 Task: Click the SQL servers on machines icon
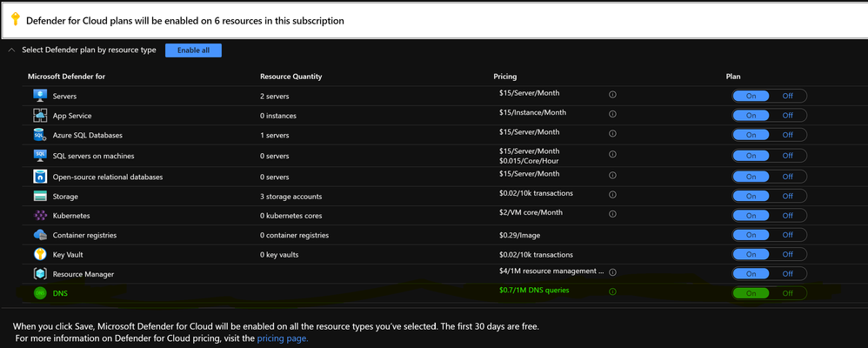click(x=40, y=156)
